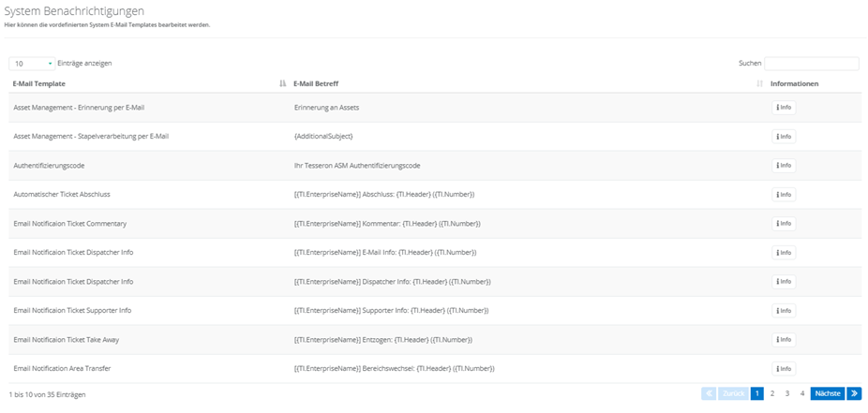Open Info for Asset Management Erinnerung template

[x=784, y=108]
